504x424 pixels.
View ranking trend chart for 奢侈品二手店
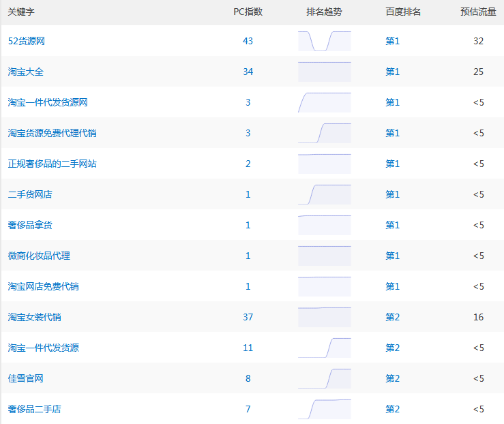(325, 409)
